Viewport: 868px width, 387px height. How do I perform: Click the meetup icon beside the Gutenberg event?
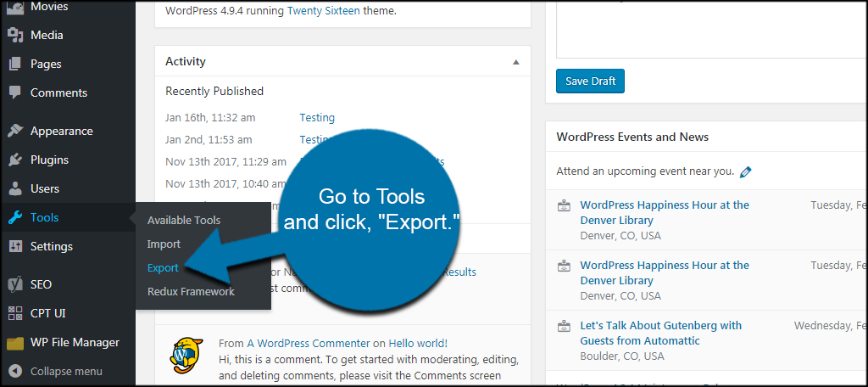click(x=564, y=327)
